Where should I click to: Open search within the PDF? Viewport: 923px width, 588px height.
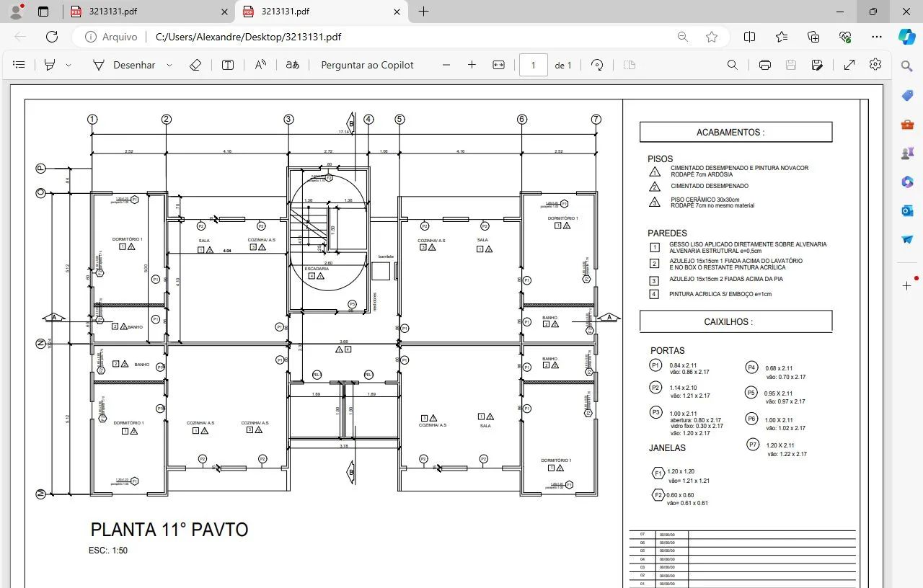click(732, 64)
